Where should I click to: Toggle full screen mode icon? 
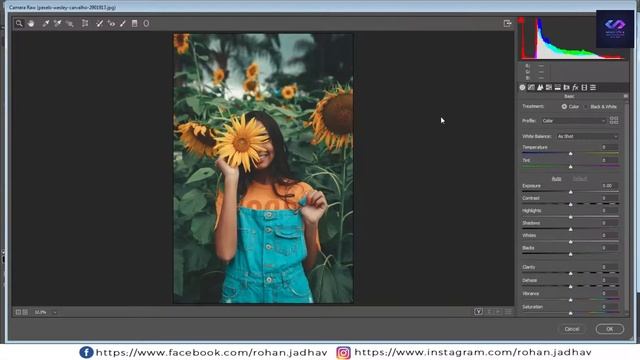coord(507,24)
